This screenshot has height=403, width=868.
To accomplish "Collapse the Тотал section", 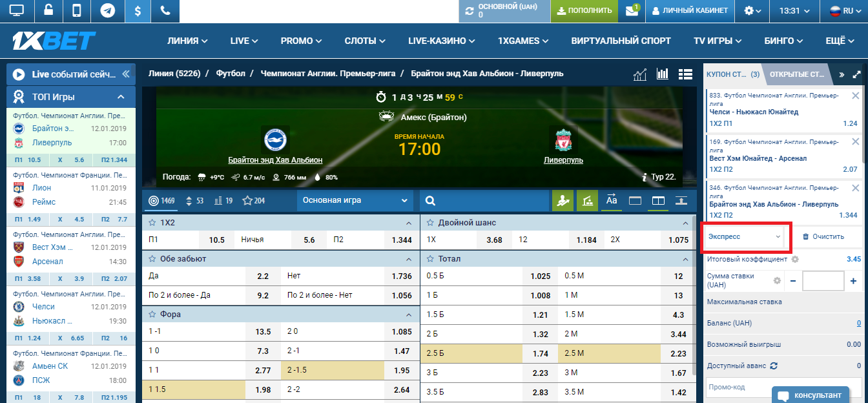I will click(x=686, y=259).
